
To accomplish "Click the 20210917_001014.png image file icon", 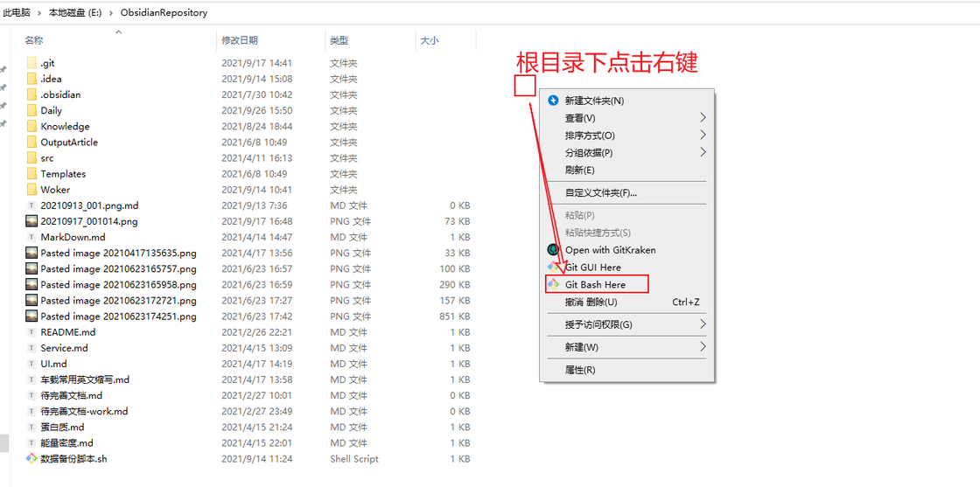I will [31, 221].
